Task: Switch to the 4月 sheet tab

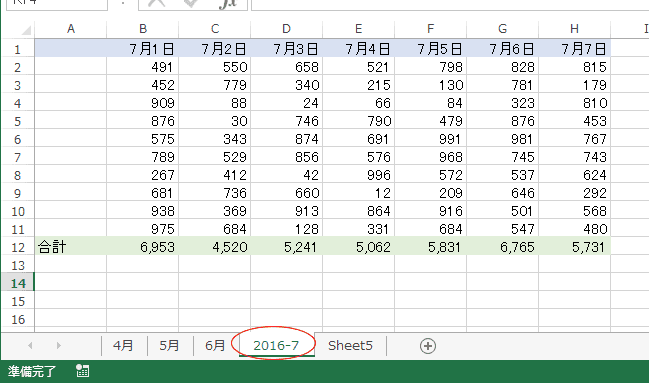Action: click(123, 345)
